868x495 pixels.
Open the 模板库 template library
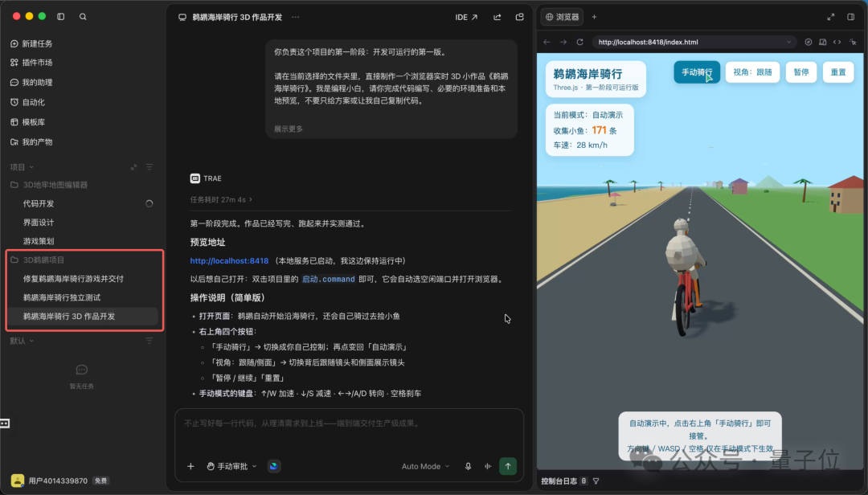[x=27, y=122]
